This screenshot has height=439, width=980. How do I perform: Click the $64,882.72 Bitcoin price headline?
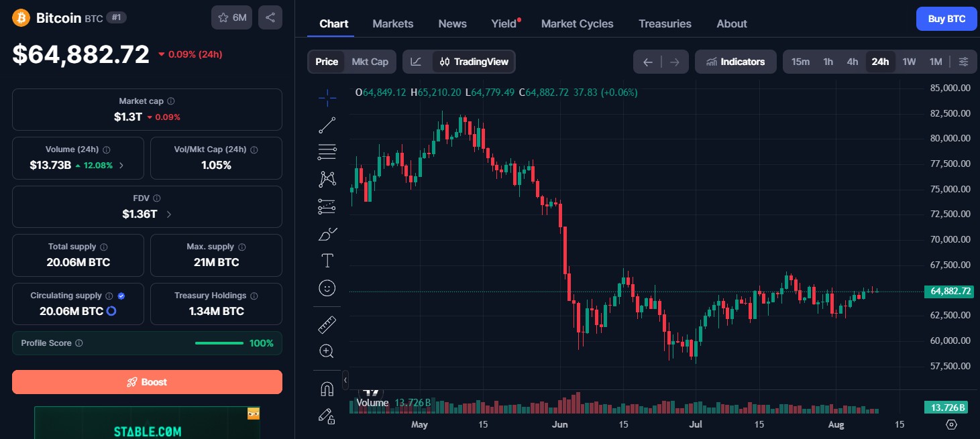click(x=81, y=54)
